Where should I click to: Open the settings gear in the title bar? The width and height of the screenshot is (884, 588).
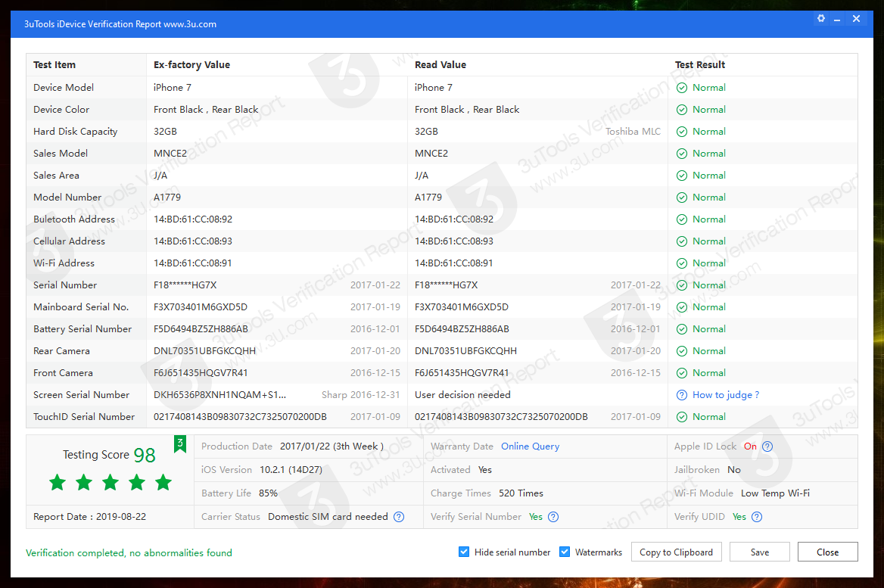821,19
